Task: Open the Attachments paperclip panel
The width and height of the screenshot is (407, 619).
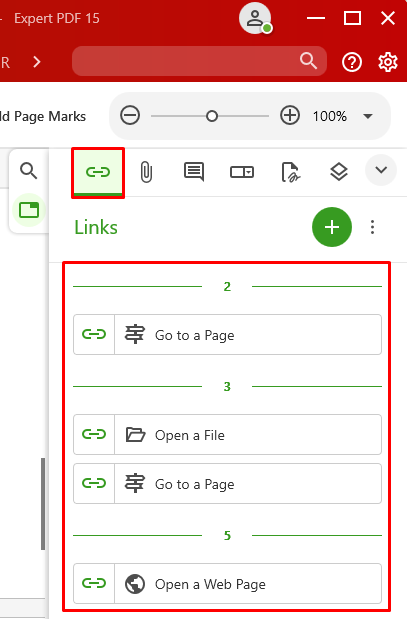Action: pos(146,172)
